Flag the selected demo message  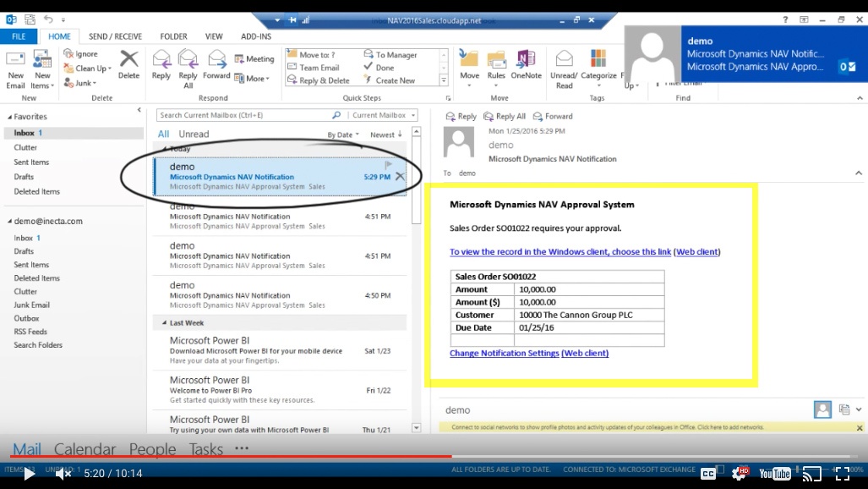[x=389, y=165]
